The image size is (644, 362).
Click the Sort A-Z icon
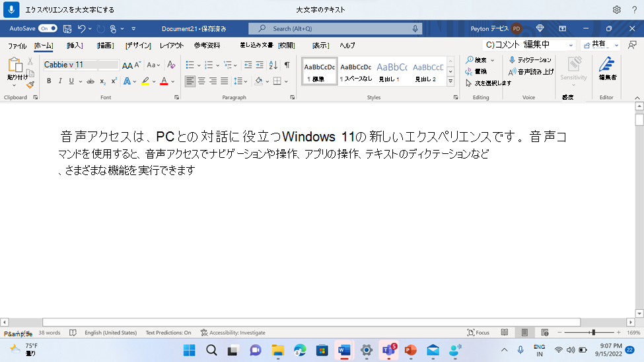pos(273,65)
